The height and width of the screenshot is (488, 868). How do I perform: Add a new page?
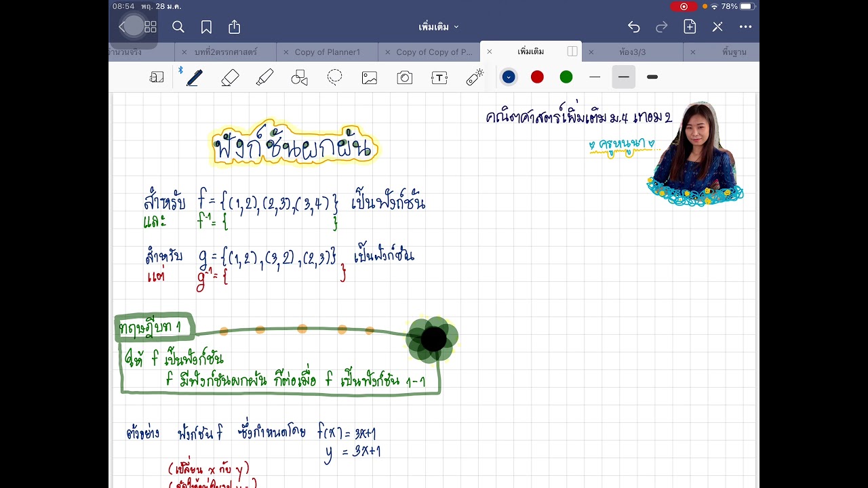[x=690, y=27]
